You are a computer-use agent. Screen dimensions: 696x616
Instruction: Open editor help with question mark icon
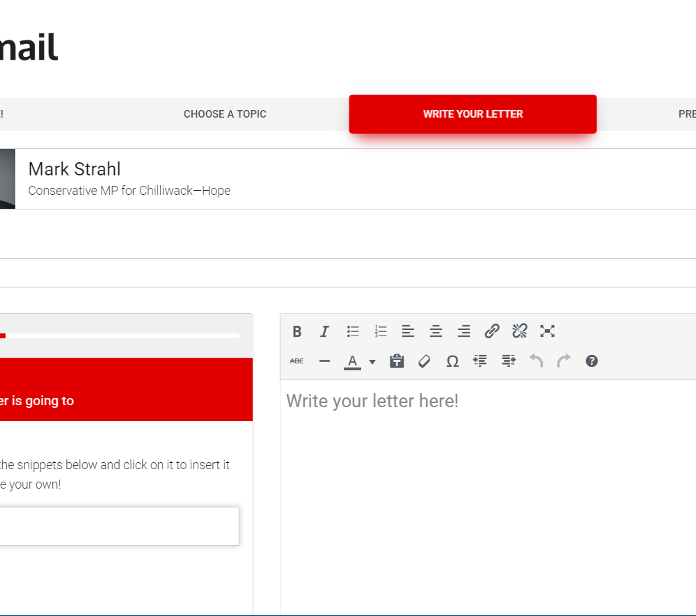pos(592,361)
